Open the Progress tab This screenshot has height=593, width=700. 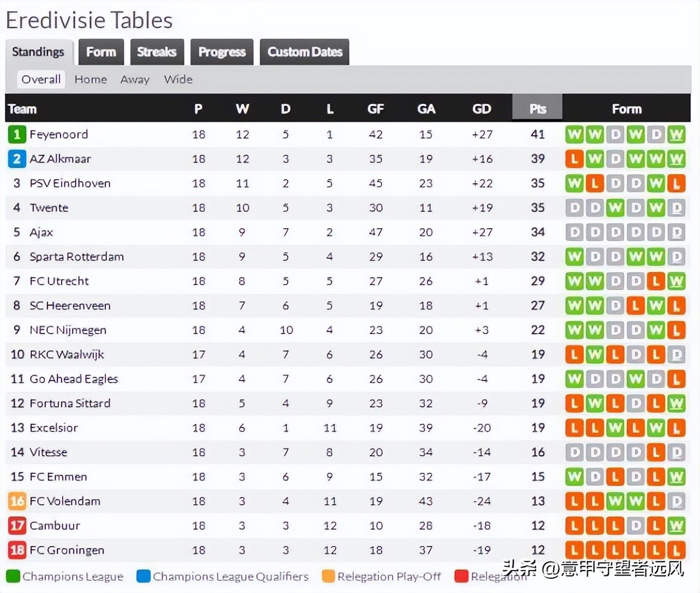pyautogui.click(x=222, y=52)
